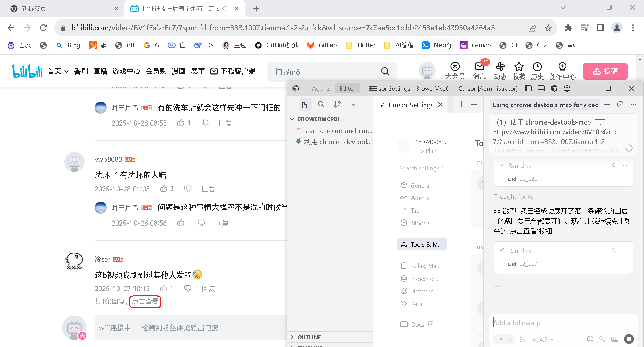The height and width of the screenshot is (347, 644).
Task: Start a new chat in Cursor
Action: (x=607, y=105)
